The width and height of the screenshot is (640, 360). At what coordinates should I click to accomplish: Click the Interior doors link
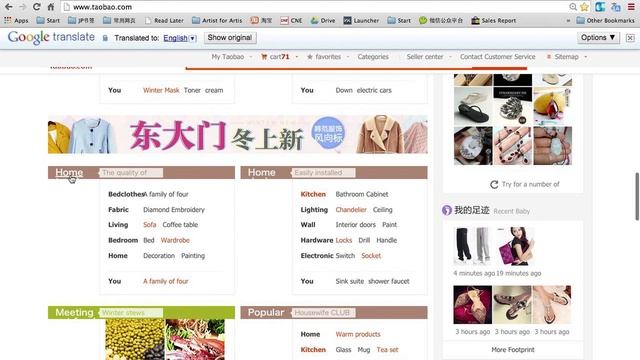[x=356, y=225]
